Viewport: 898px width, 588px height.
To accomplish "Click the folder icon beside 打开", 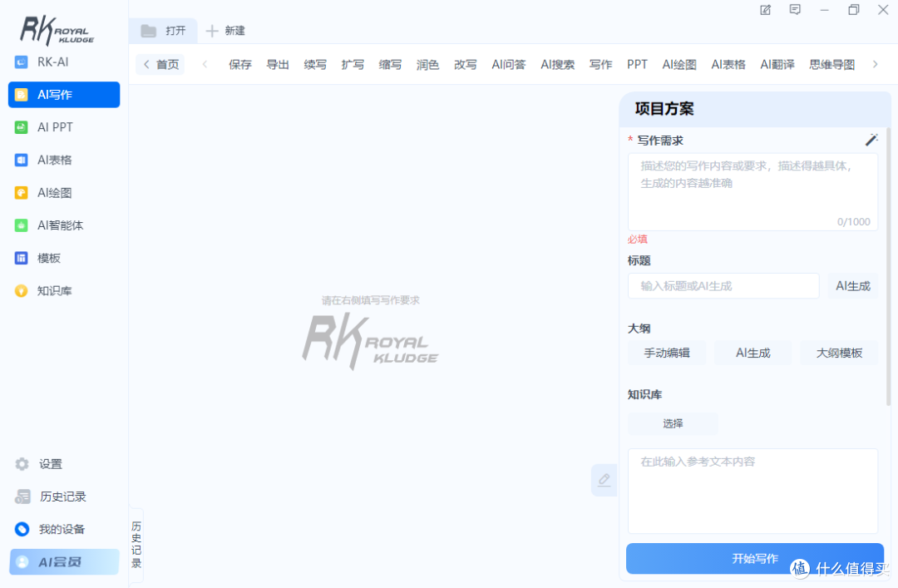I will tap(149, 31).
